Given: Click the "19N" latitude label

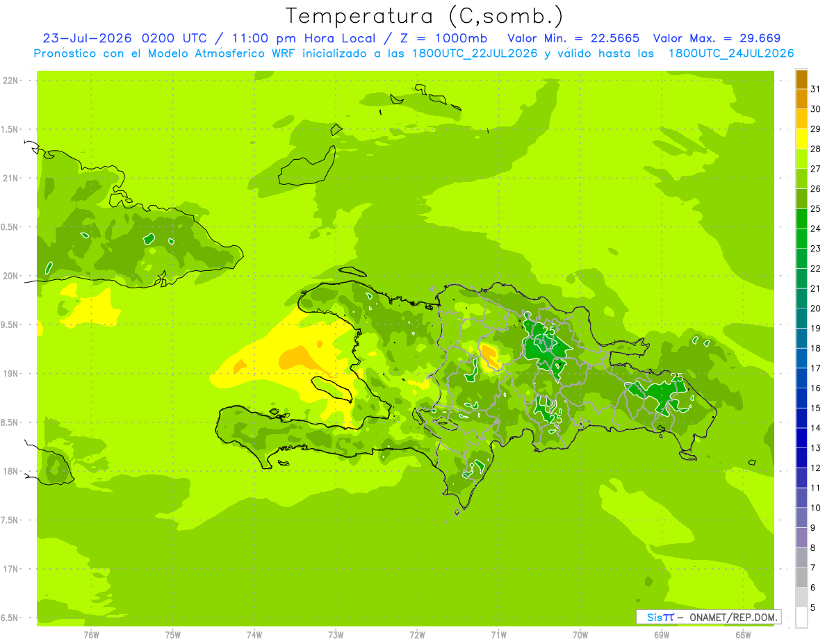Looking at the screenshot, I should point(10,374).
